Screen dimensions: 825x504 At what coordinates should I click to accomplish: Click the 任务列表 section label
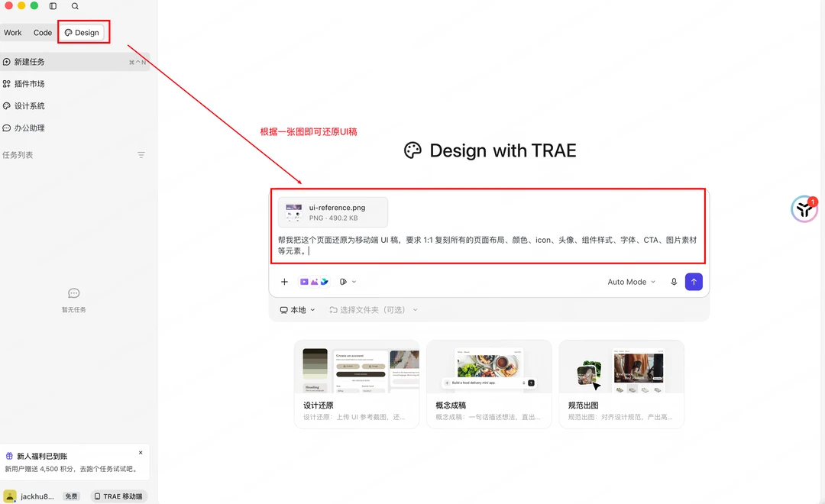click(x=18, y=155)
